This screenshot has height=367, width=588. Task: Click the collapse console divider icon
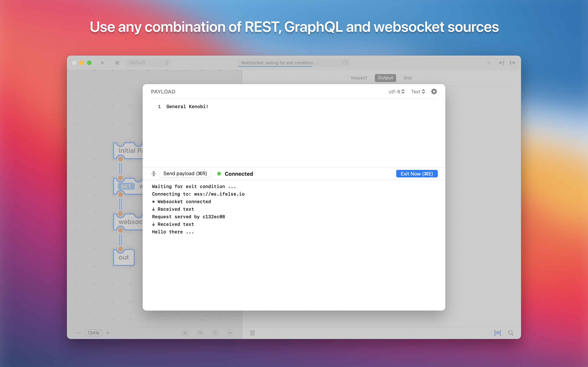(154, 174)
